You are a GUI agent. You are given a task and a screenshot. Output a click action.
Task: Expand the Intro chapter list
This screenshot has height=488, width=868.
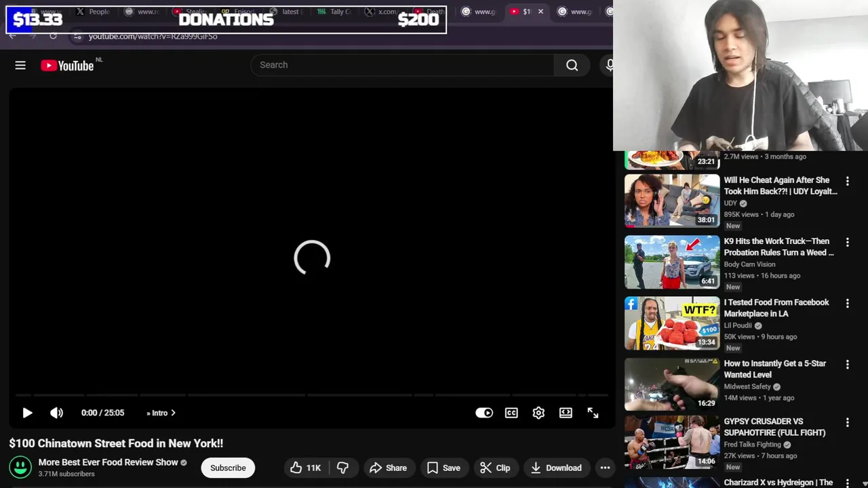[161, 413]
